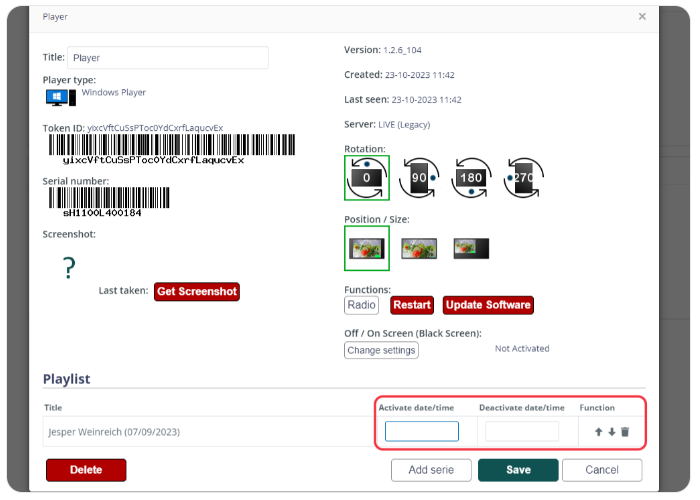Delete playlist row with trash icon

click(x=625, y=432)
